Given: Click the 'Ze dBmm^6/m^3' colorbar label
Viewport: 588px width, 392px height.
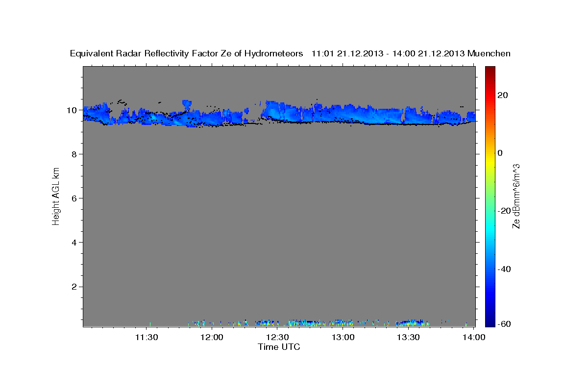Looking at the screenshot, I should point(516,196).
